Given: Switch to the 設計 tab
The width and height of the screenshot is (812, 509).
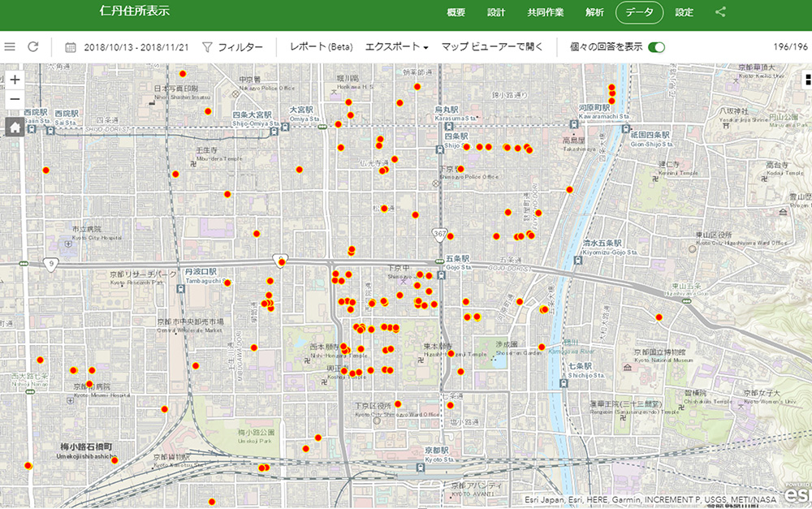Looking at the screenshot, I should click(x=496, y=12).
